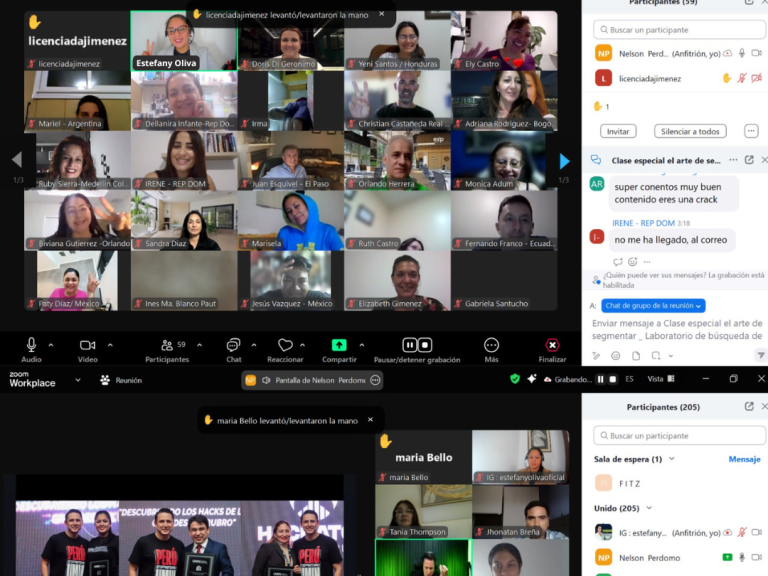Go to the previous gallery page

pos(17,160)
